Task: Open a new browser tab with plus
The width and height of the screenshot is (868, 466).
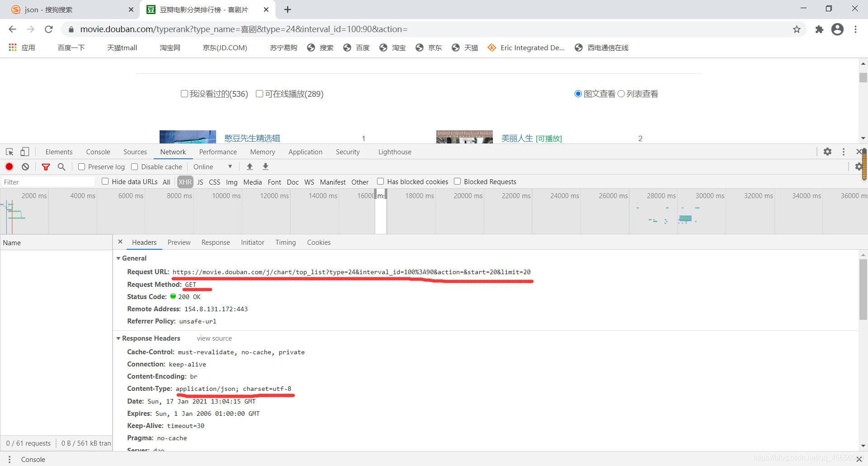Action: [x=288, y=10]
